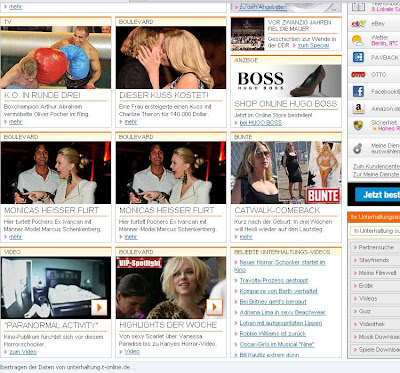400x373 pixels.
Task: Click the BUNTE logo on the catwalk image
Action: pos(323,196)
